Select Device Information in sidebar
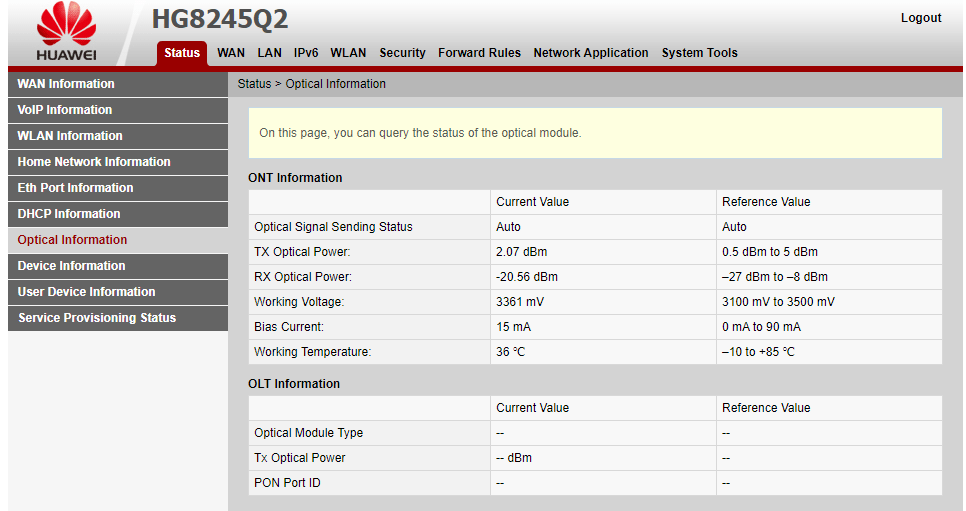 click(x=72, y=266)
